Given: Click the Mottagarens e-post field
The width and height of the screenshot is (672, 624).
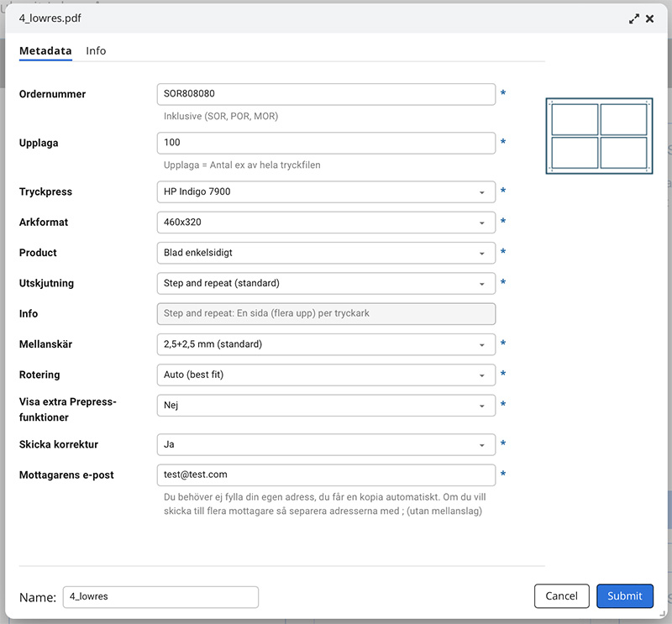Looking at the screenshot, I should 326,475.
